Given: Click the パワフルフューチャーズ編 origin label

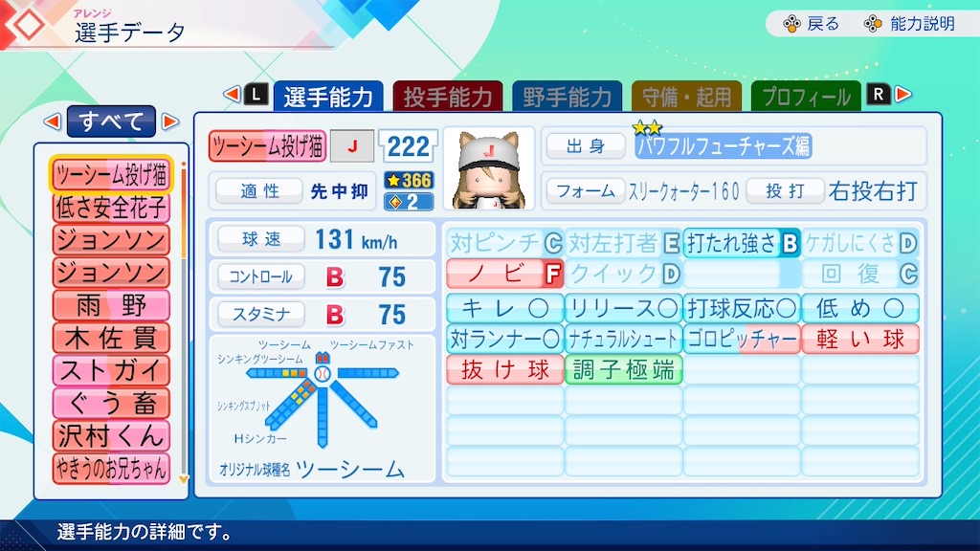Looking at the screenshot, I should point(724,146).
